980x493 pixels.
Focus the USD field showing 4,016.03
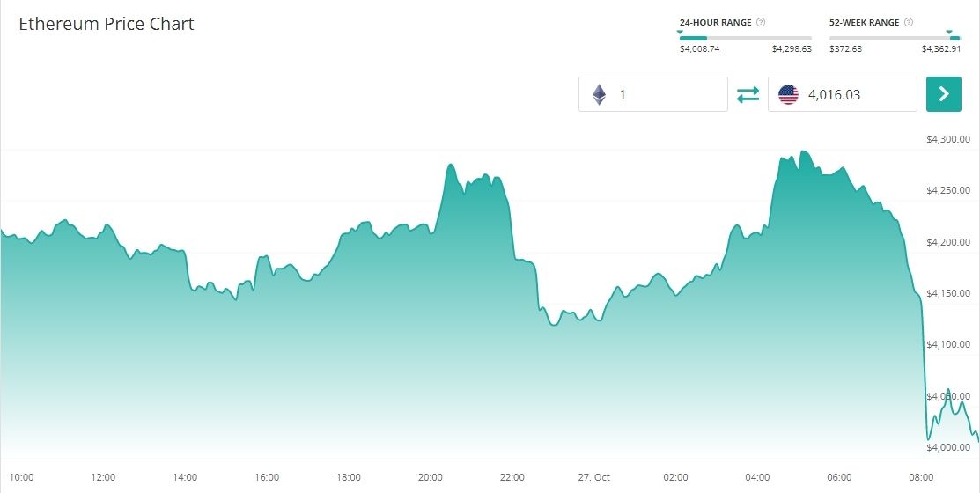(x=854, y=94)
